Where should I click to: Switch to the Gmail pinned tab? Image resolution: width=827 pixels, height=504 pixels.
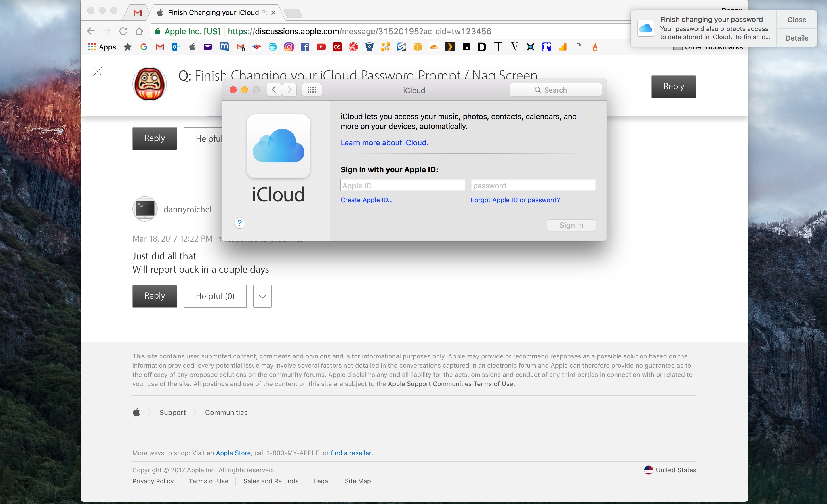click(137, 13)
